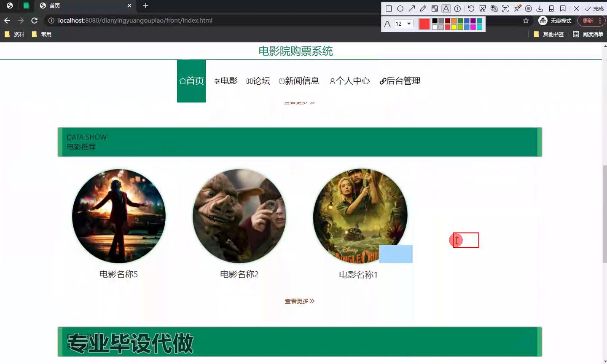
Task: Save screenshot with download icon
Action: [x=540, y=8]
